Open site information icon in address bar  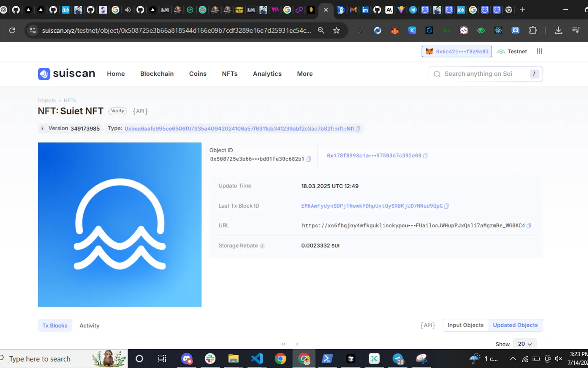(33, 31)
